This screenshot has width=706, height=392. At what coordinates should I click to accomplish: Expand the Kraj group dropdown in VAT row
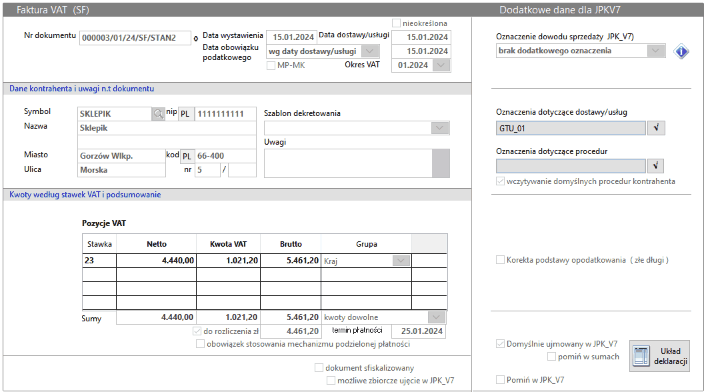point(401,261)
